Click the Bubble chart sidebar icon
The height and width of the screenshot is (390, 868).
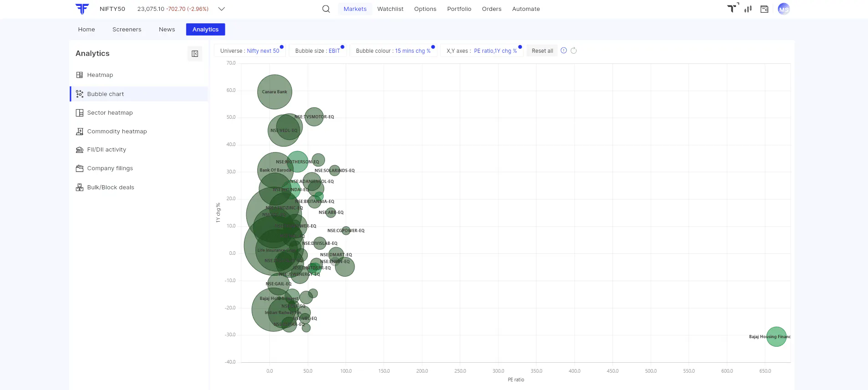point(80,94)
